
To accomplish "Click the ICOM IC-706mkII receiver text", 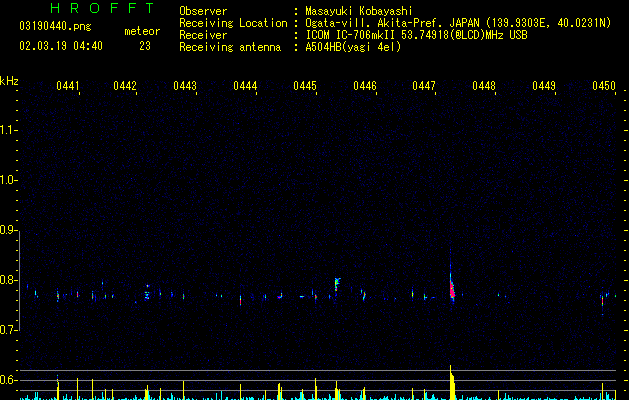I will click(416, 35).
